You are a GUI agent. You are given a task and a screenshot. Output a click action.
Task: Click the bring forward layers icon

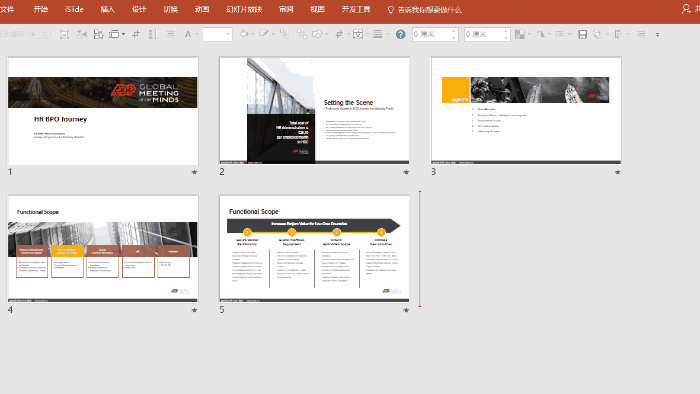pos(284,34)
